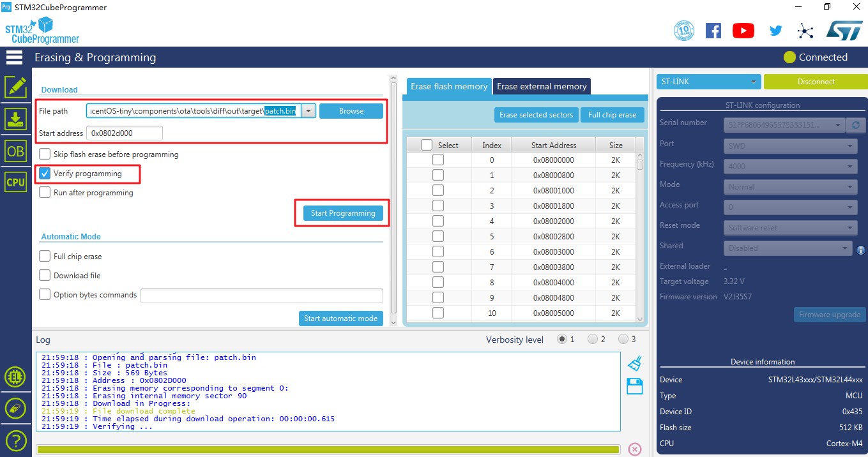The height and width of the screenshot is (457, 868).
Task: Click the 0x08003000 sector address cell
Action: pyautogui.click(x=553, y=252)
